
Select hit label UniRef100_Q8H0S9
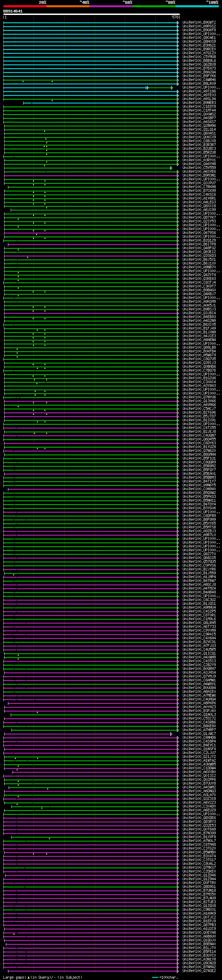(x=199, y=41)
